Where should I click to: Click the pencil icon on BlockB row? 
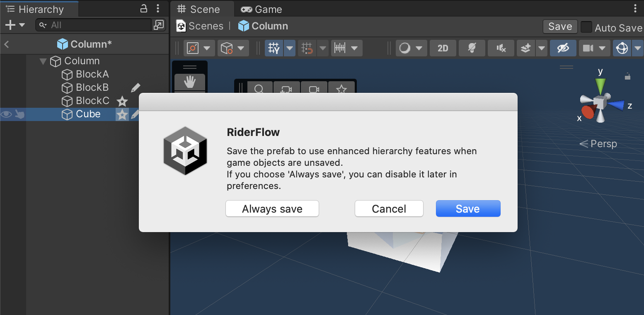click(136, 87)
